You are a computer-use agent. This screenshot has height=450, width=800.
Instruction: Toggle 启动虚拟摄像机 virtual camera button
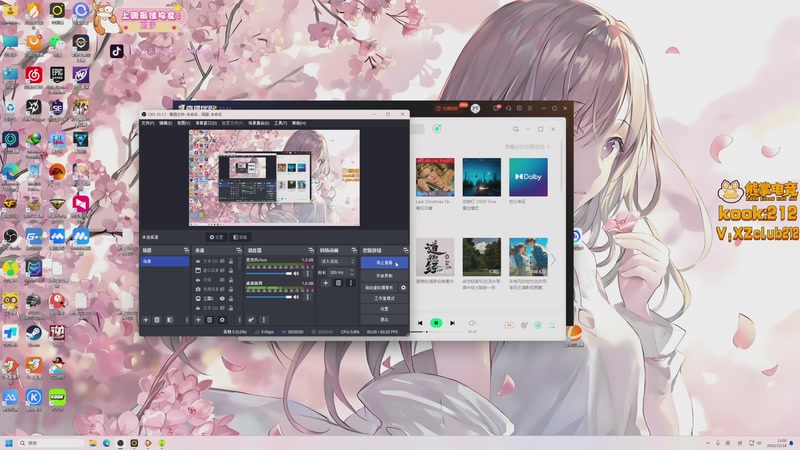[379, 288]
